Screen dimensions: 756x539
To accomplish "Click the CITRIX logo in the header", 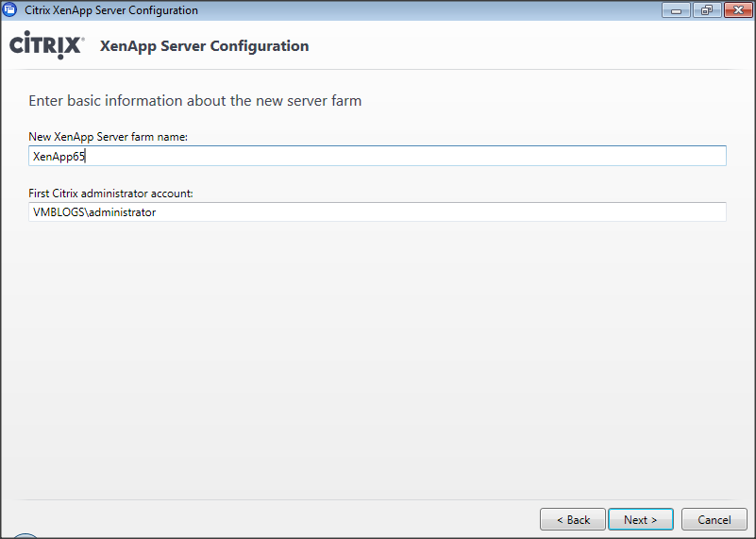I will click(47, 46).
